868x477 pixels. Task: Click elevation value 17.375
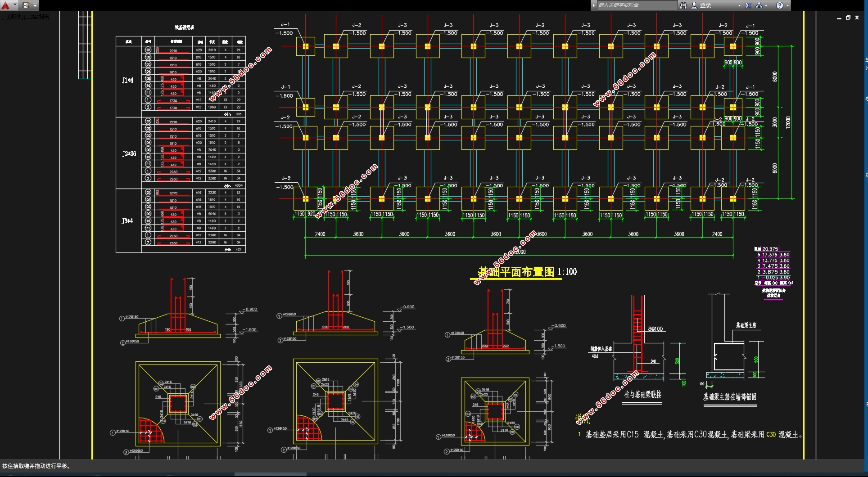770,255
